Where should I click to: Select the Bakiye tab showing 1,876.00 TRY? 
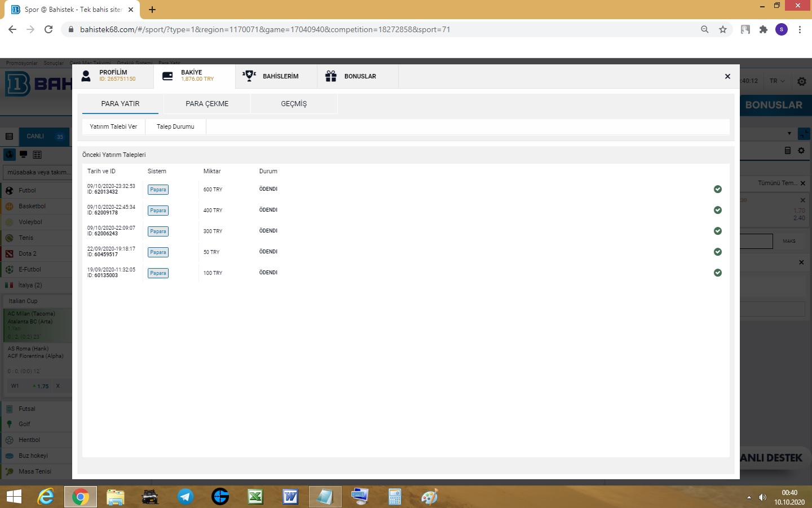(x=194, y=76)
